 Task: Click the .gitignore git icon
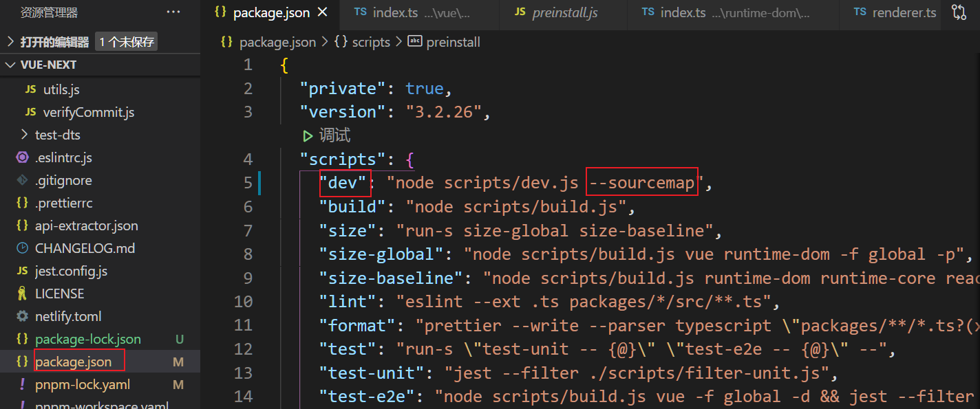pos(22,180)
